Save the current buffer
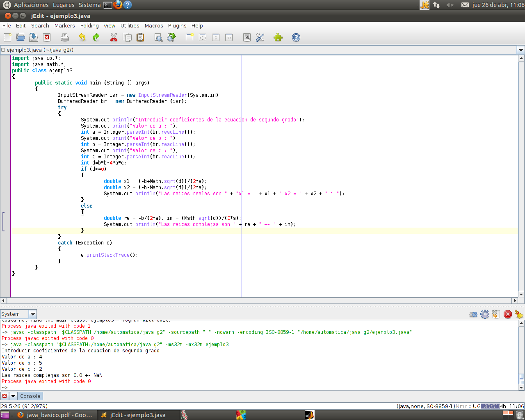Screen dimensions: 525x420 (34, 37)
